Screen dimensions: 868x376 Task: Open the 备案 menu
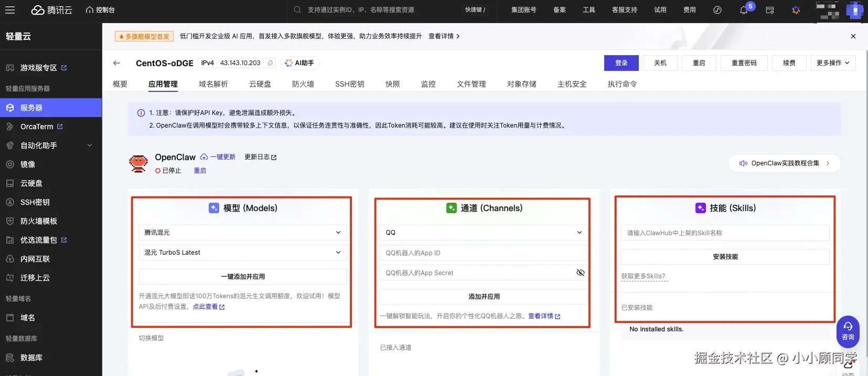[x=560, y=10]
